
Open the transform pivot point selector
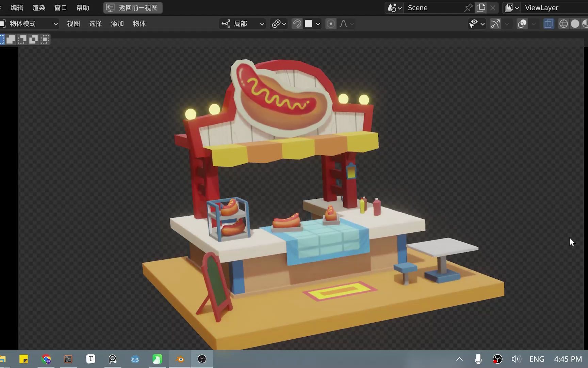(x=278, y=24)
